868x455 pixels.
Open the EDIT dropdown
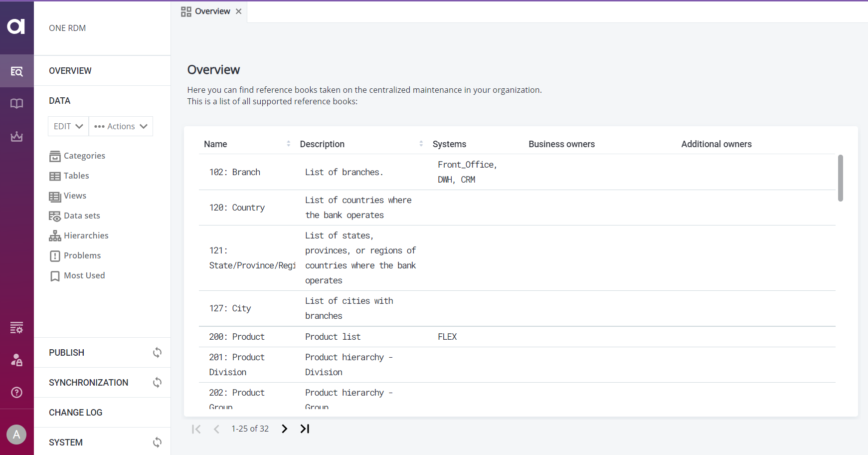[68, 126]
